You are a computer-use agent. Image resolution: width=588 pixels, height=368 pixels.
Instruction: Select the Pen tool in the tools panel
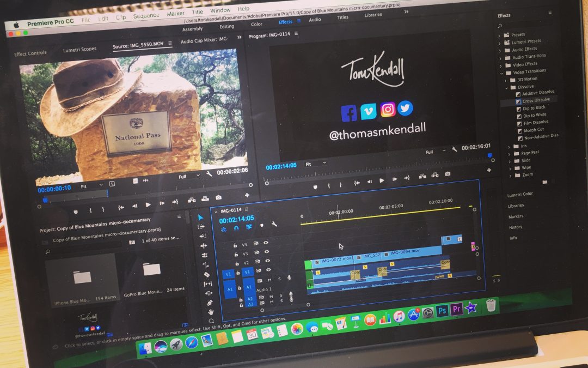pos(210,303)
